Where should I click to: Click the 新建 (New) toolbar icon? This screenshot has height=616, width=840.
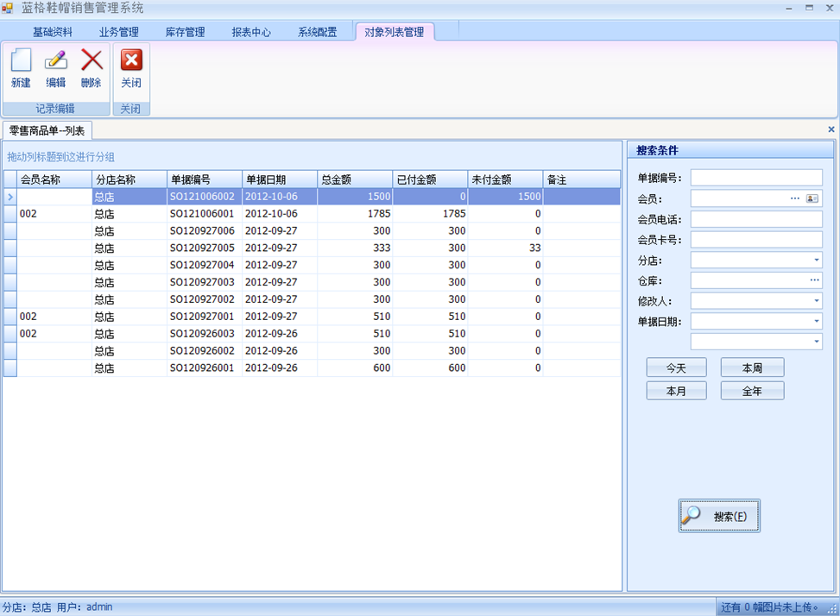[x=21, y=61]
